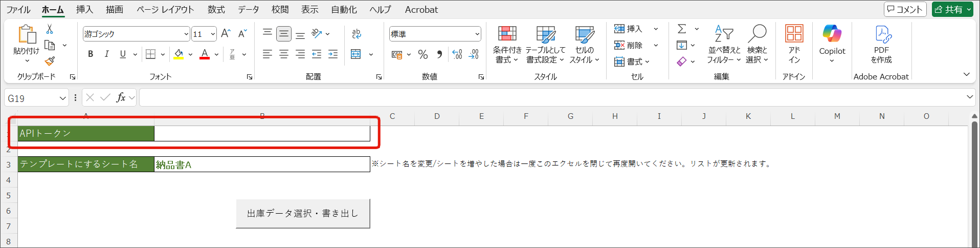Click 出庫データ選択・書き出し button
Screen dimensions: 980x248
pos(303,214)
